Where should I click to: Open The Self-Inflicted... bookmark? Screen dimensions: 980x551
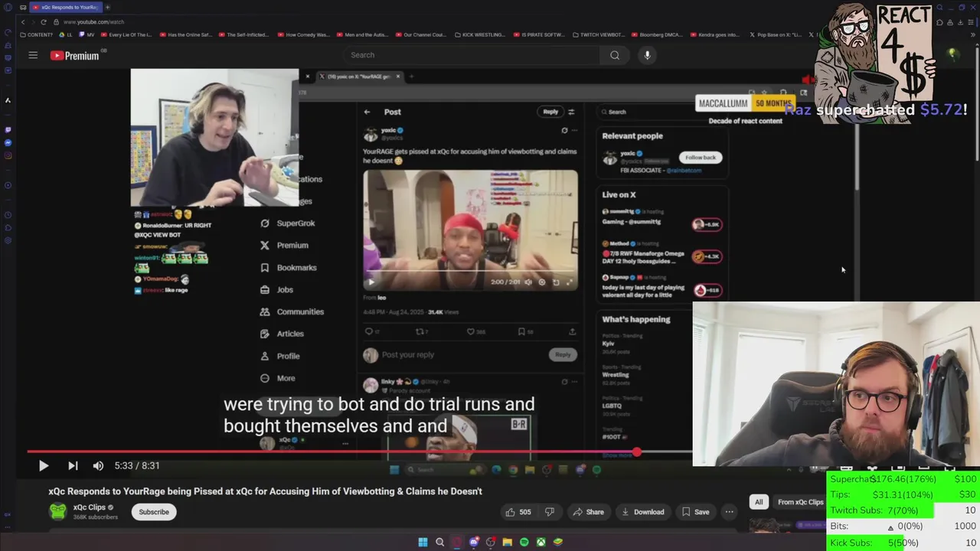click(x=244, y=34)
